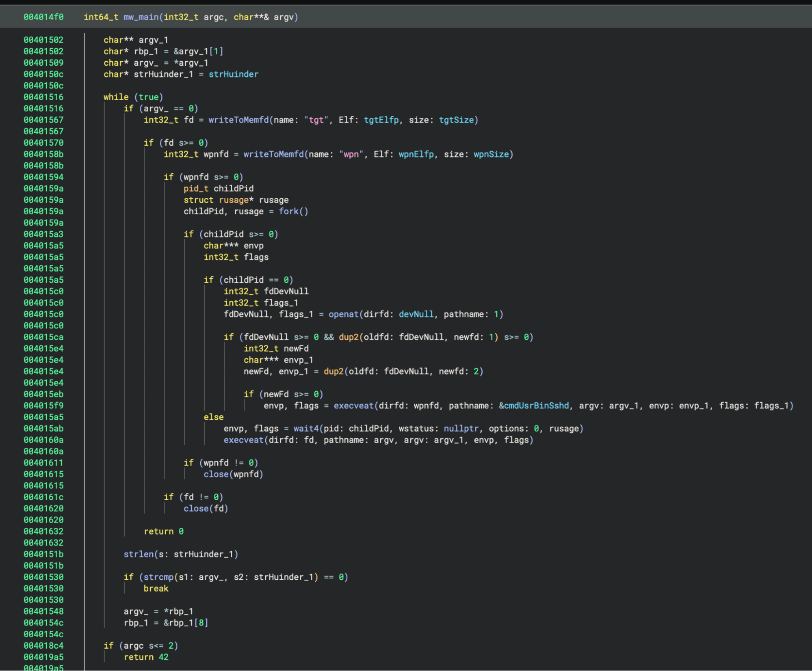The width and height of the screenshot is (812, 671).
Task: Click the tgtSize variable
Action: coord(456,120)
